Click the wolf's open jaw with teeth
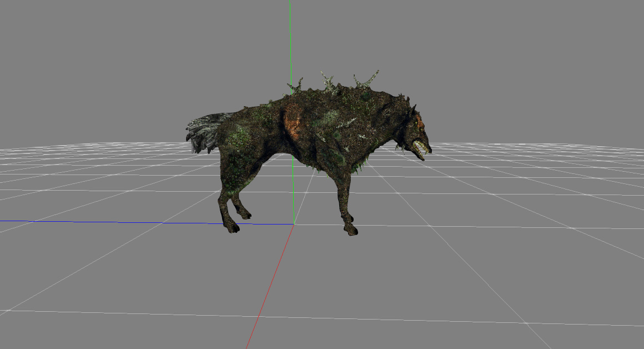644x349 pixels. 421,149
